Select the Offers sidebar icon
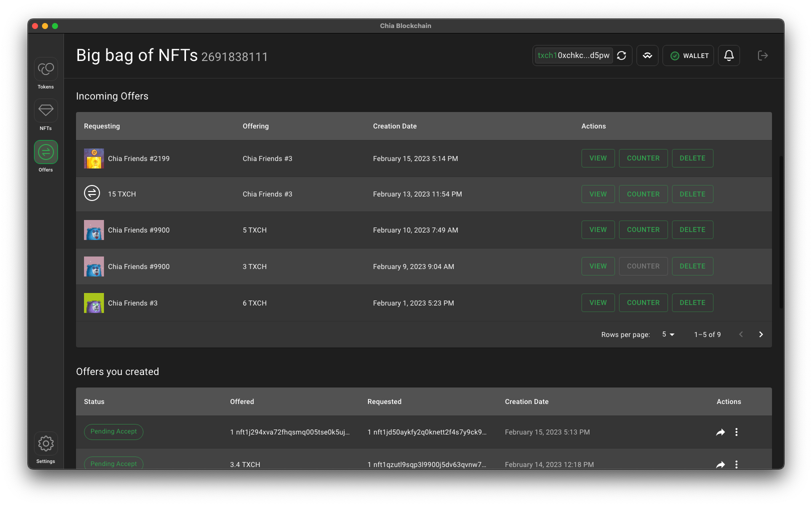Viewport: 812px width, 506px height. point(46,152)
